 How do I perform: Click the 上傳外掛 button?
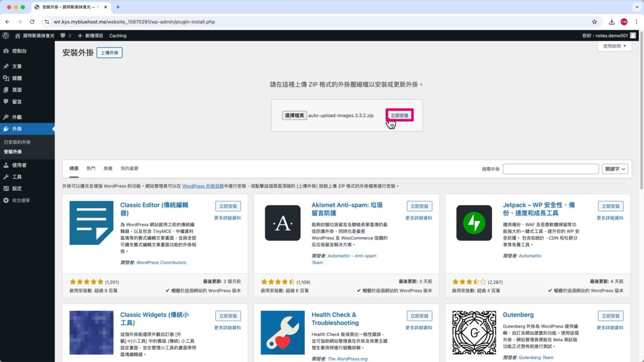[x=110, y=53]
